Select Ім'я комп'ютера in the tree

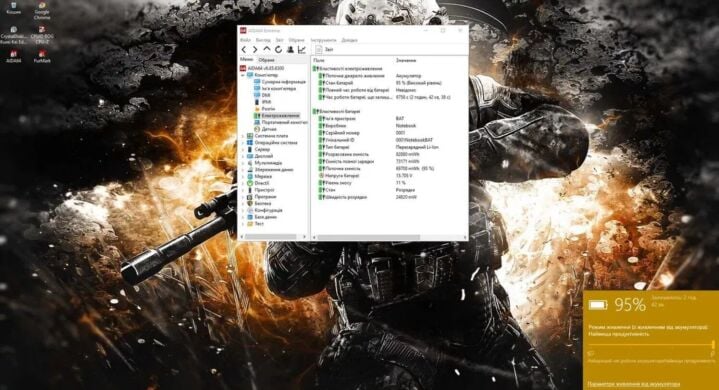275,89
